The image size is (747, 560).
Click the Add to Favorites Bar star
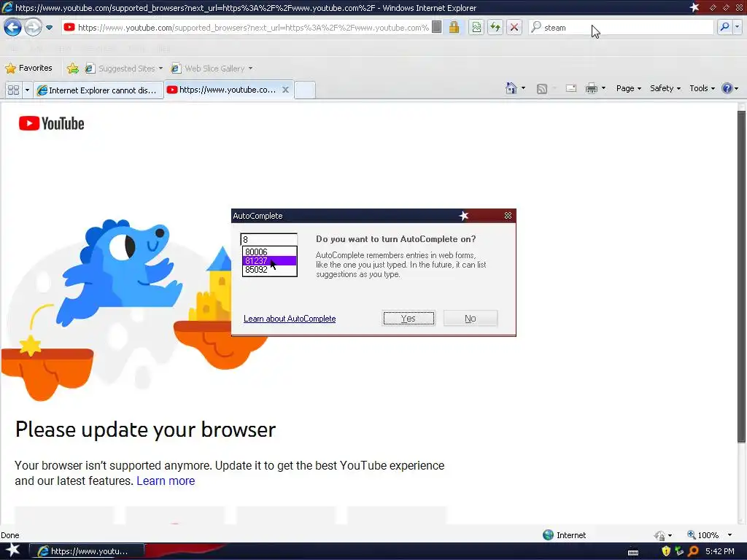[73, 69]
